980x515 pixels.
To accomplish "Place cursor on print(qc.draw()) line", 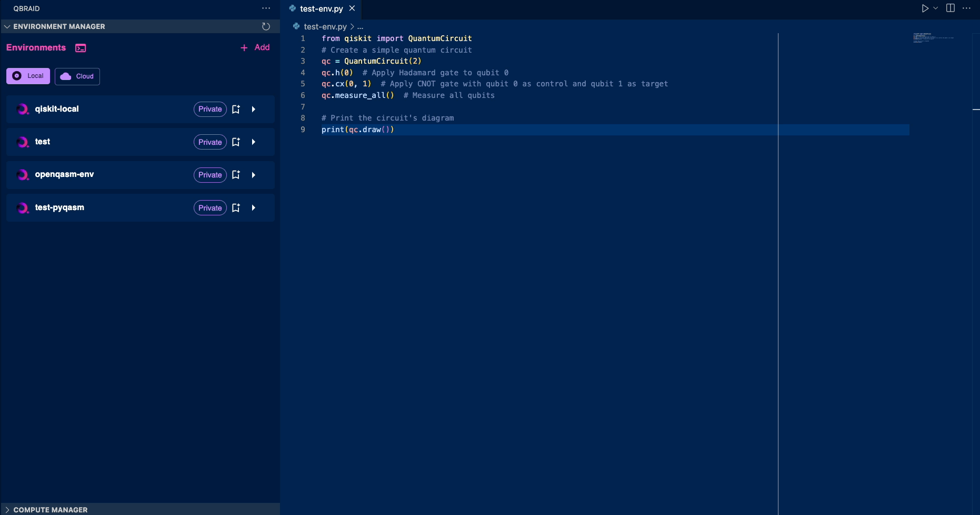I will 358,130.
